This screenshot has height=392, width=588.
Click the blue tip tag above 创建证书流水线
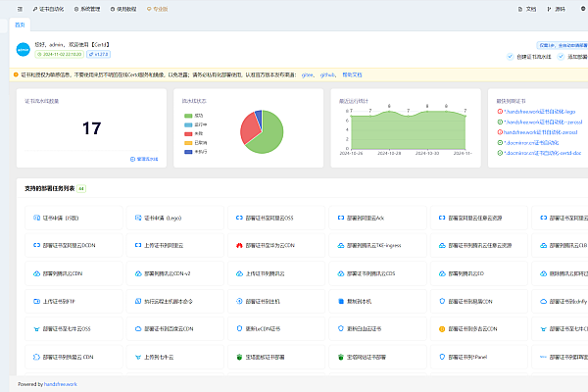[563, 45]
